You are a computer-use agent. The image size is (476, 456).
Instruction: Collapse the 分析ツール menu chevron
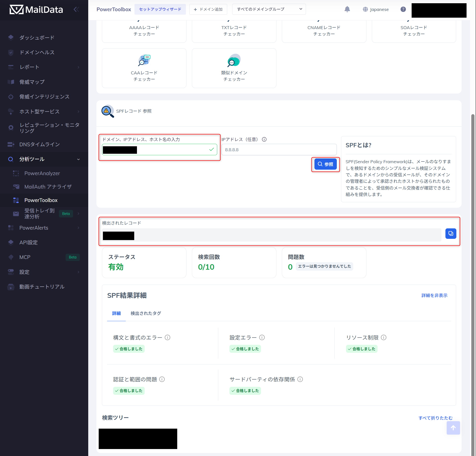click(x=79, y=159)
